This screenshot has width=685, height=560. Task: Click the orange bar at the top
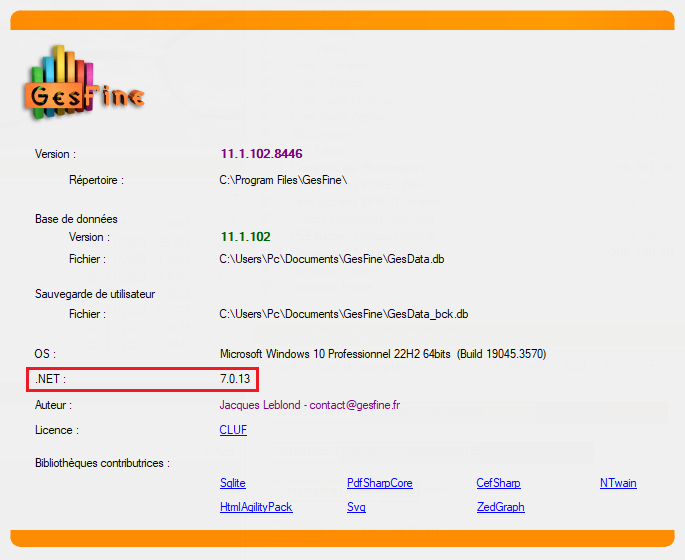pyautogui.click(x=342, y=20)
